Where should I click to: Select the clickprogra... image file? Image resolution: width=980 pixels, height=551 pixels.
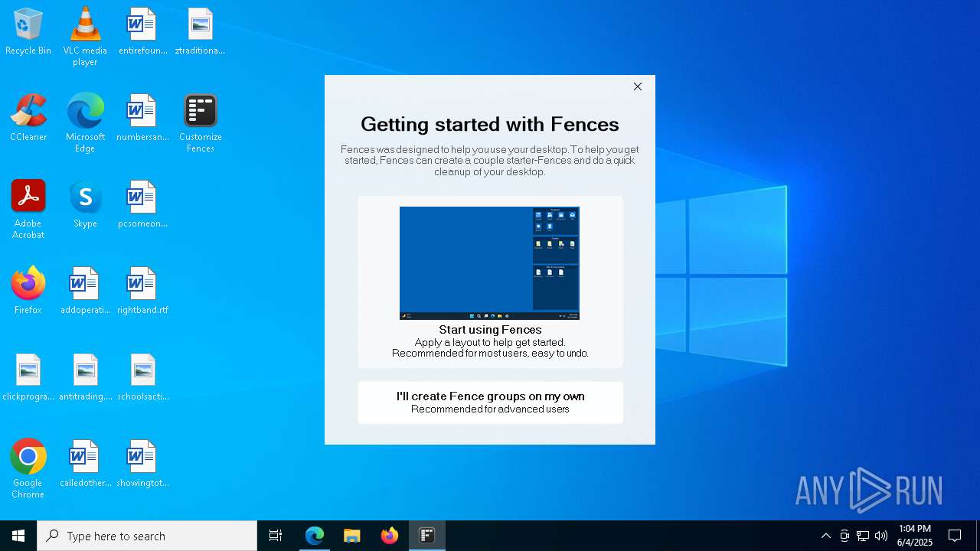(28, 378)
